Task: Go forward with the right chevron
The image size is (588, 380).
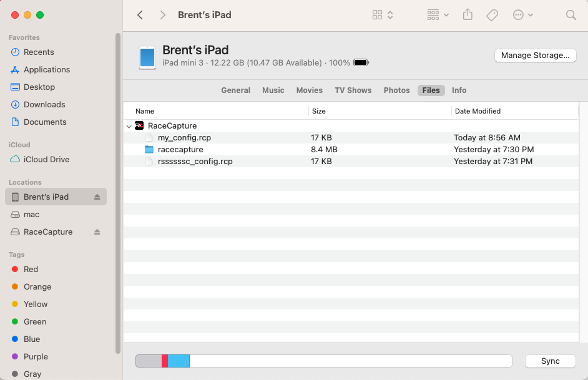Action: coord(162,15)
